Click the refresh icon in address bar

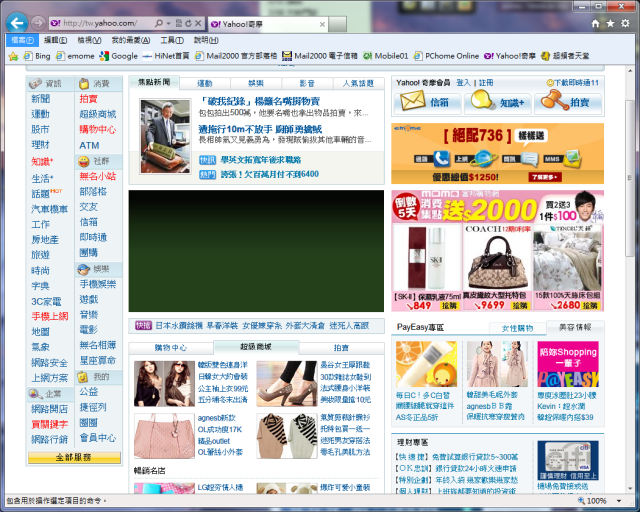click(x=188, y=23)
